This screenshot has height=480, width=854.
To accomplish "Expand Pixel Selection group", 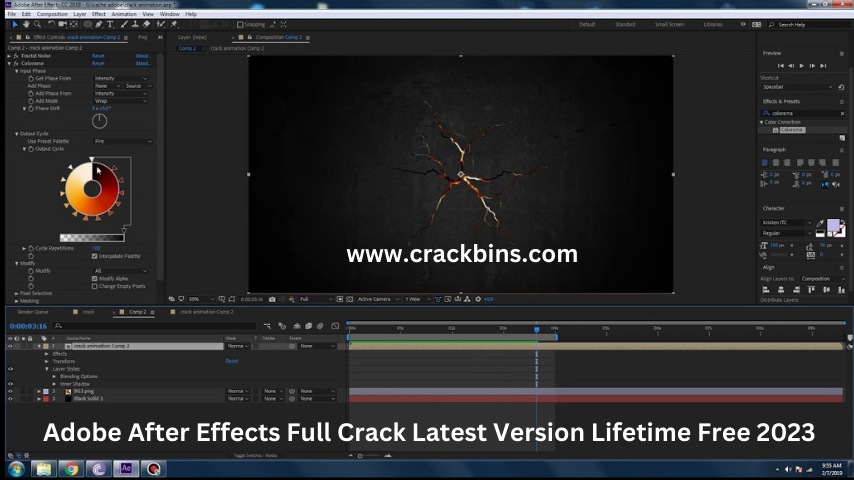I will coord(16,293).
